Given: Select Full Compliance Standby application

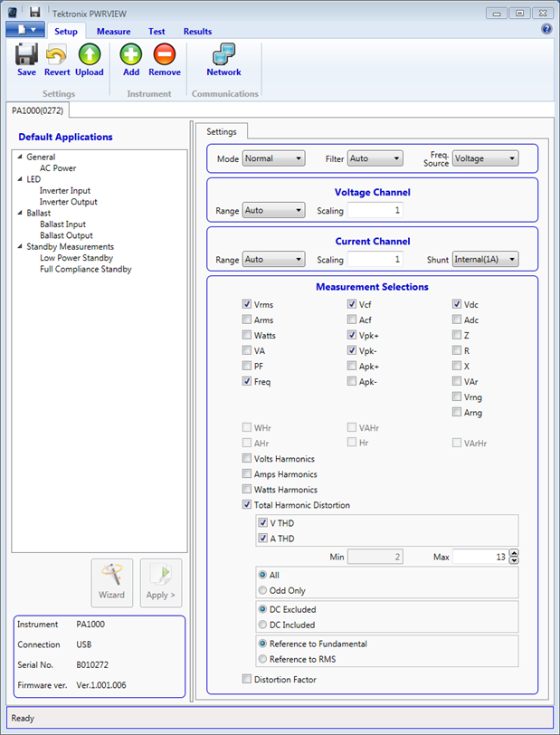Looking at the screenshot, I should 86,270.
